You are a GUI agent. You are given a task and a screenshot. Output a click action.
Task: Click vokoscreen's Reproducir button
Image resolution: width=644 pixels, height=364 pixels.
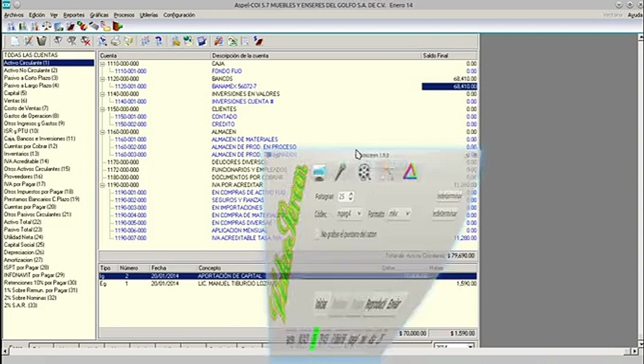point(375,303)
